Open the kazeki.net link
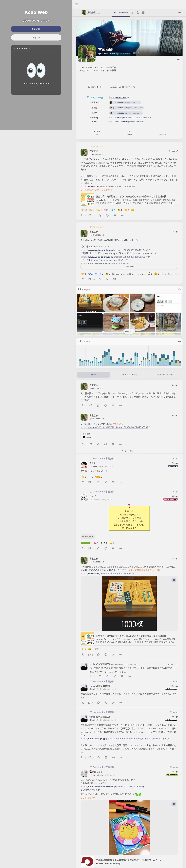Image resolution: width=186 pixels, height=868 pixels. (x=119, y=97)
